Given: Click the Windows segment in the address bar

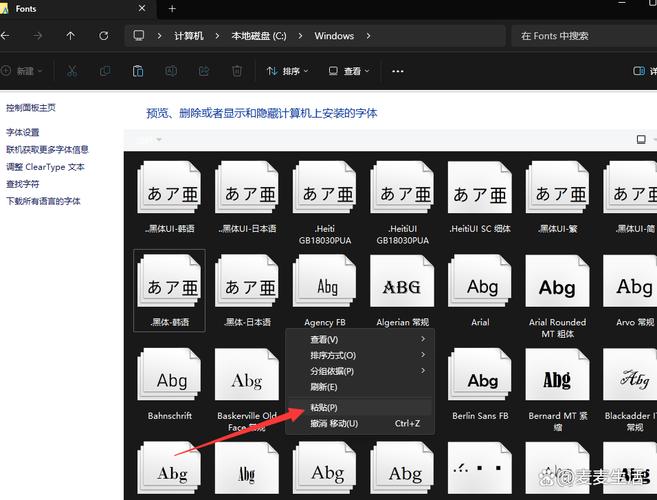Looking at the screenshot, I should [x=334, y=36].
